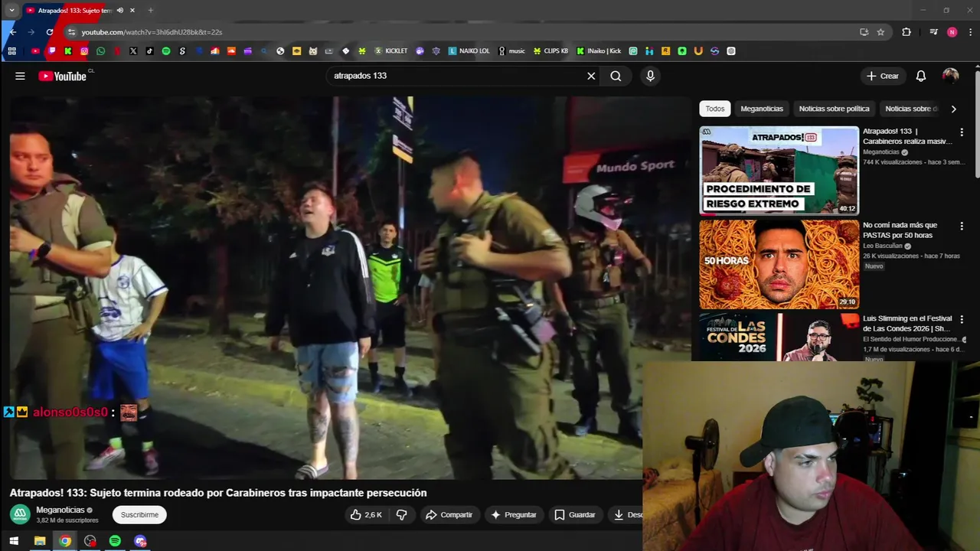980x551 pixels.
Task: Open the NAIKO LOL bookmark
Action: [x=469, y=51]
